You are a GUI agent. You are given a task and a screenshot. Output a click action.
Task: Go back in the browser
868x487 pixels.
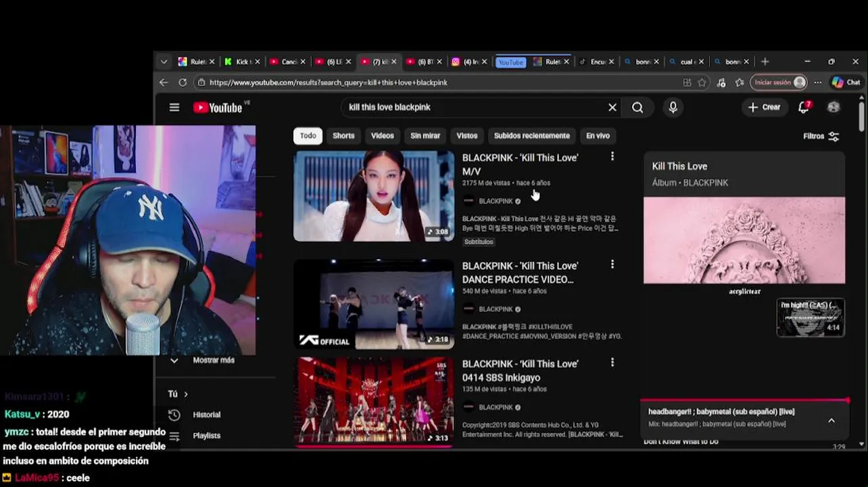tap(164, 82)
